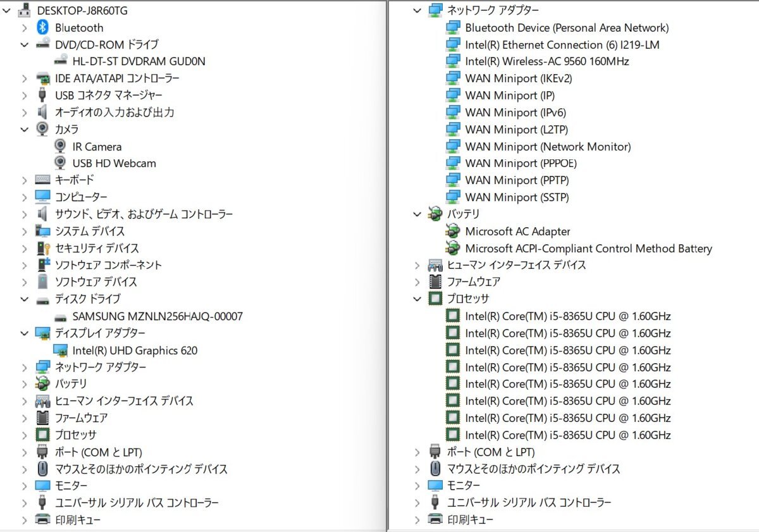The width and height of the screenshot is (759, 532).
Task: Click the USB コネクタ マネージャー plug icon
Action: pyautogui.click(x=42, y=96)
